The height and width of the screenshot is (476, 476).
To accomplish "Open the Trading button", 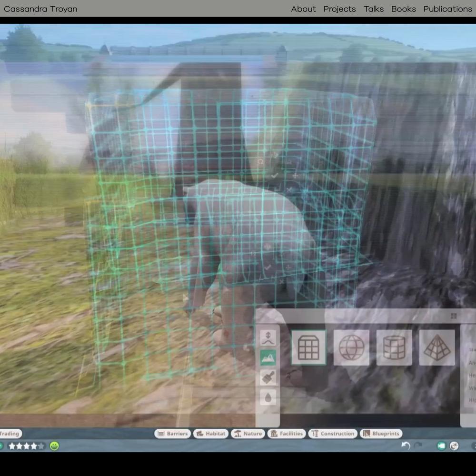I will click(x=10, y=434).
